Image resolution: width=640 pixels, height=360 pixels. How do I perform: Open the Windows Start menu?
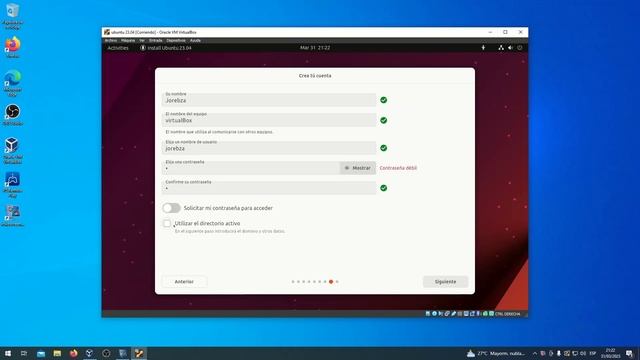tap(8, 353)
